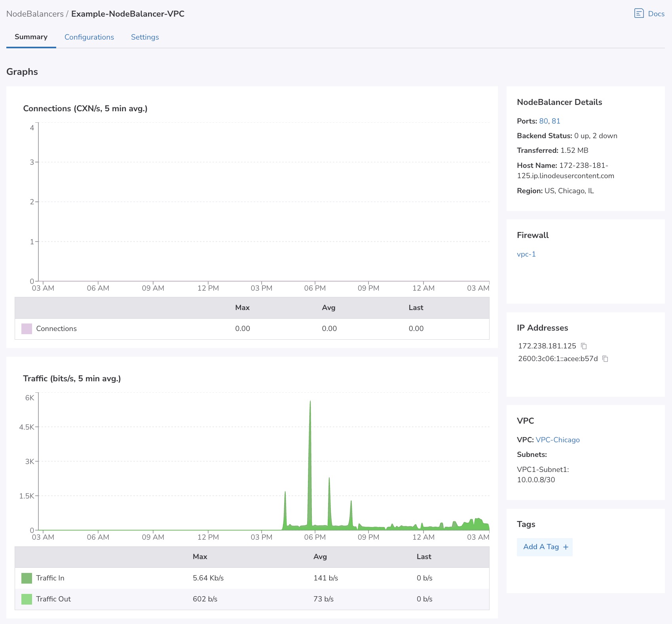Copy the IPv6 address 2600:3c06:1::acee:b57d
The height and width of the screenshot is (624, 672).
coord(605,359)
